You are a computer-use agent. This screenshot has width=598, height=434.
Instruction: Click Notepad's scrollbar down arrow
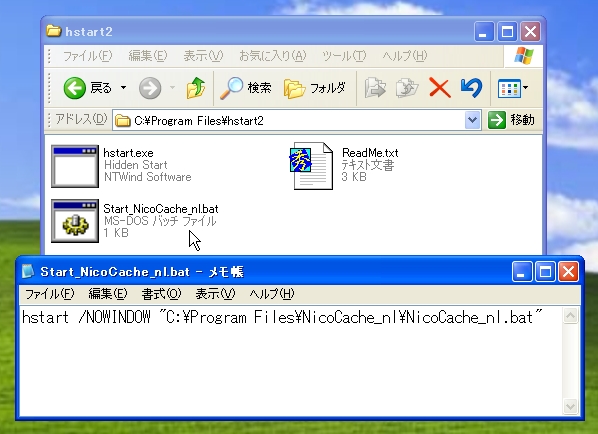(x=571, y=407)
